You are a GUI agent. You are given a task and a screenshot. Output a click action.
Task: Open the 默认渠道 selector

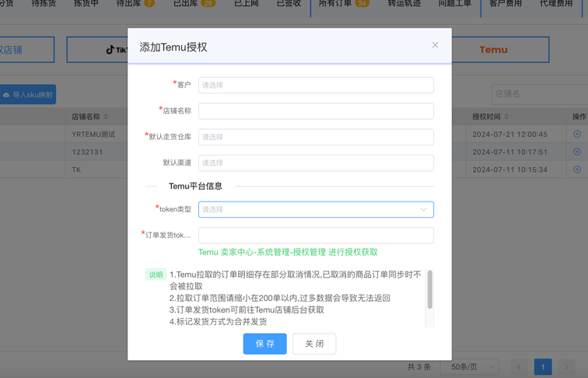pos(316,163)
